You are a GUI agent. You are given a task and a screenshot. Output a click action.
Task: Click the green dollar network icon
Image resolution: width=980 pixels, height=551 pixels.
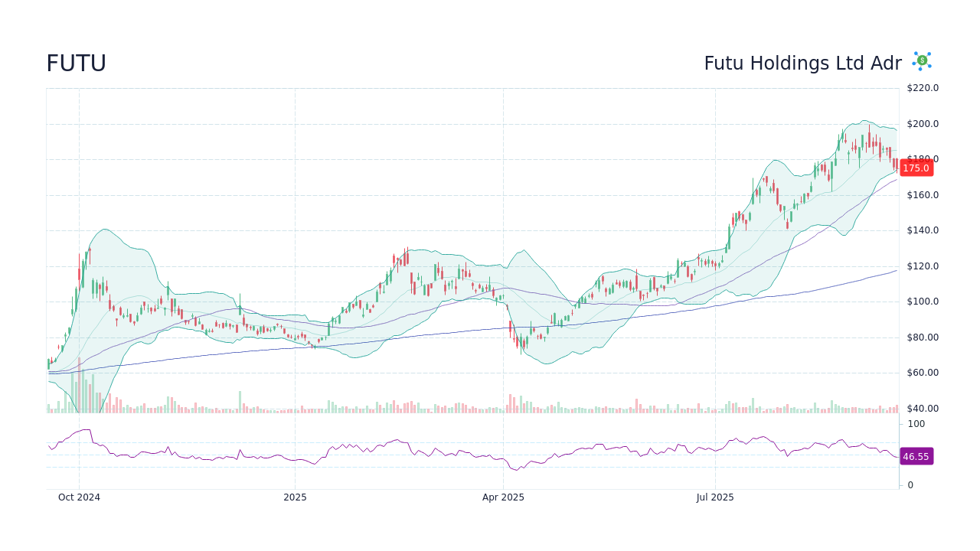921,61
